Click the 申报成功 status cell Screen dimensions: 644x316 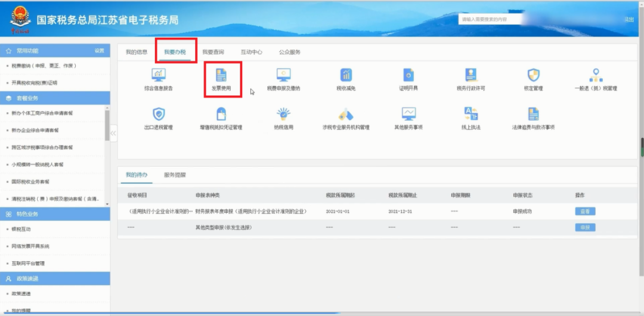click(x=522, y=212)
